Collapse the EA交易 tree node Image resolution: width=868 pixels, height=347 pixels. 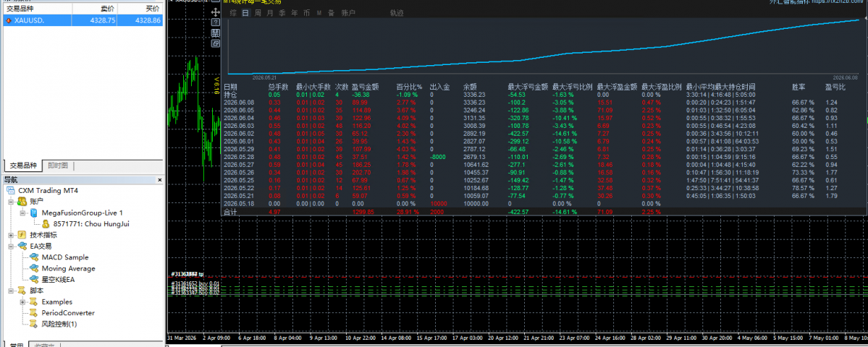pyautogui.click(x=11, y=246)
